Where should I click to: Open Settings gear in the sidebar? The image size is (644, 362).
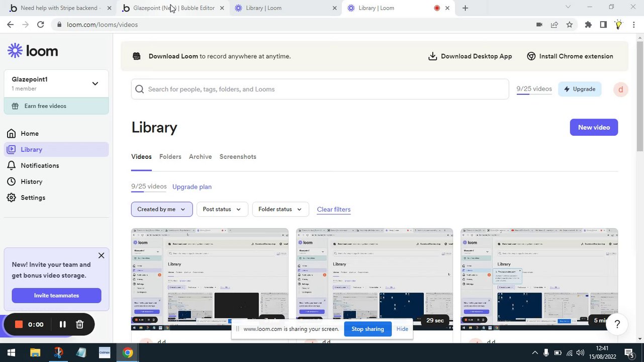11,198
